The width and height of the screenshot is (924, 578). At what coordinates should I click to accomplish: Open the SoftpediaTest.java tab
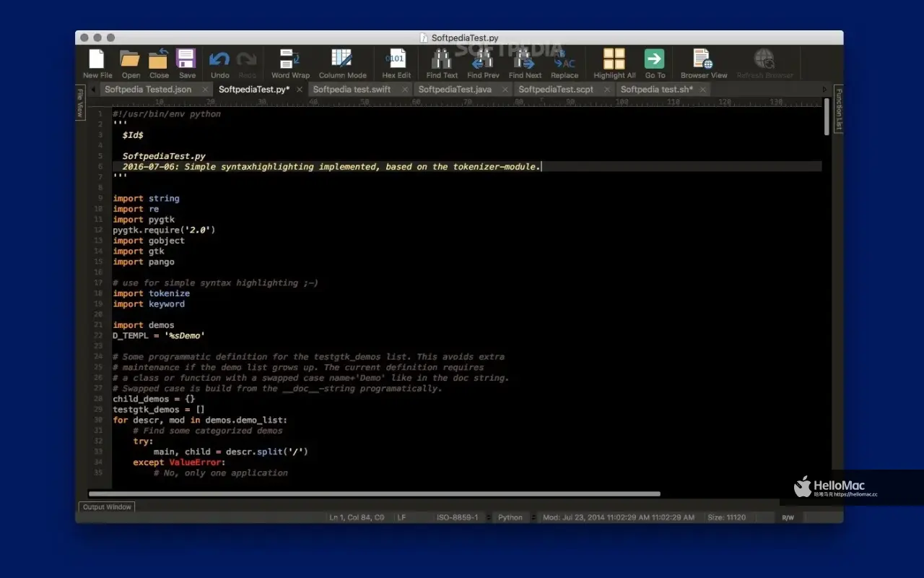pos(455,90)
